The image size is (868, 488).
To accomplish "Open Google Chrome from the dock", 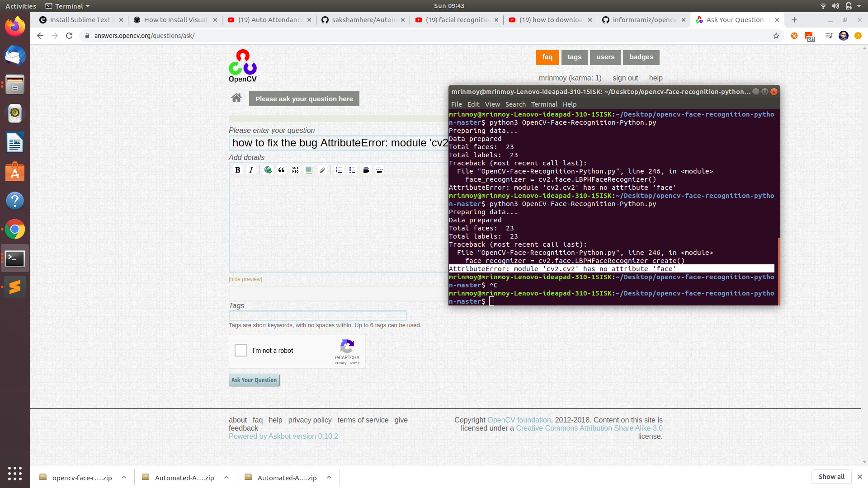I will [x=15, y=230].
